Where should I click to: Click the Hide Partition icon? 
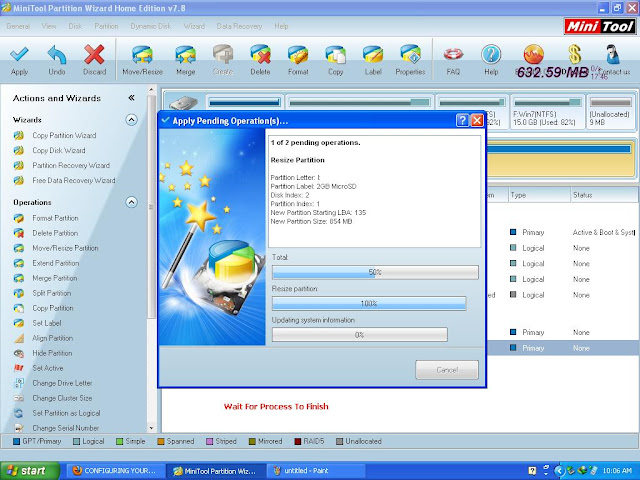pyautogui.click(x=19, y=353)
